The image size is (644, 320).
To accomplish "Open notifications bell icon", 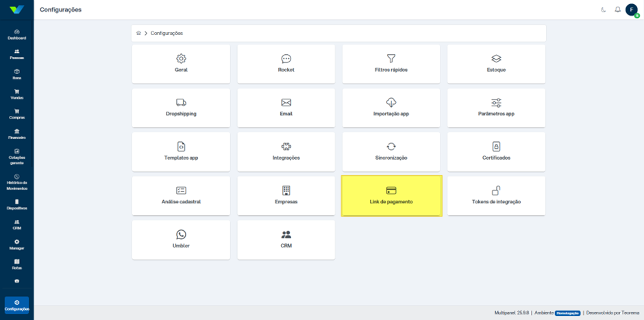I will (617, 10).
